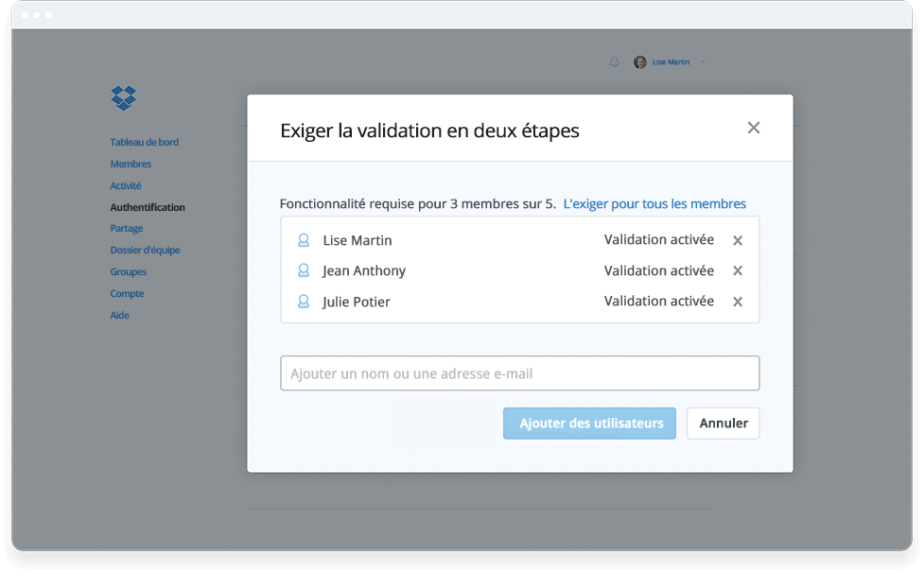Remove Jean Anthony with his X icon

[738, 270]
